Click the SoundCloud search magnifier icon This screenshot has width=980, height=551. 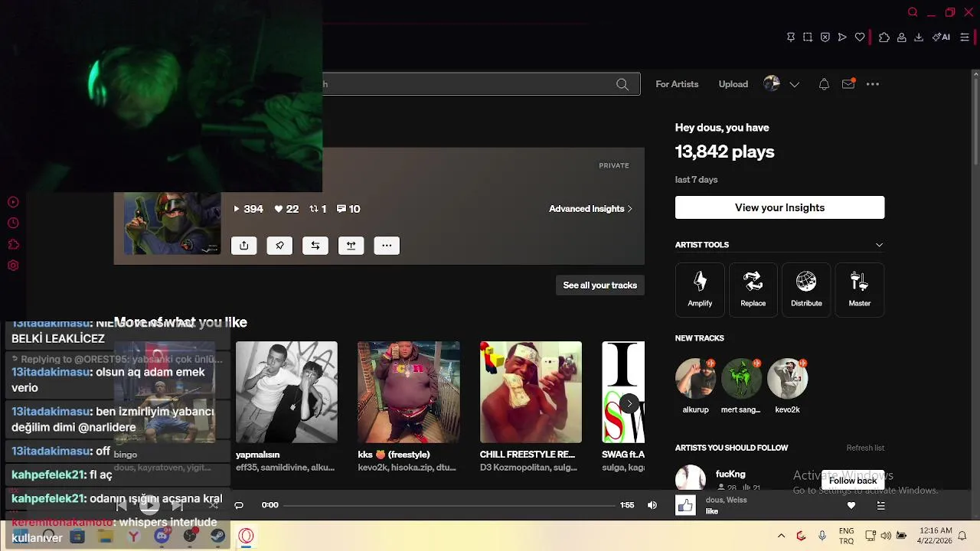[x=622, y=84]
